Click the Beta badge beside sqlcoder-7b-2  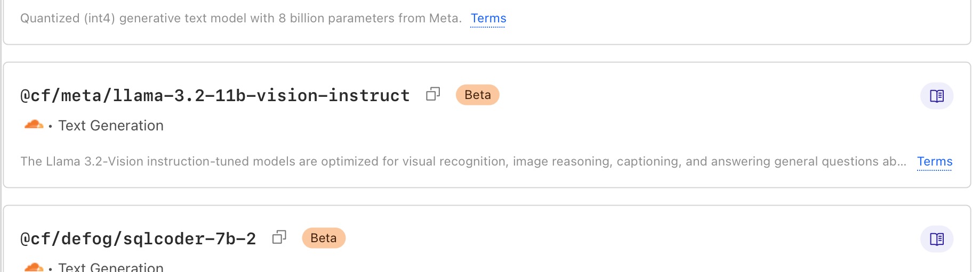324,238
